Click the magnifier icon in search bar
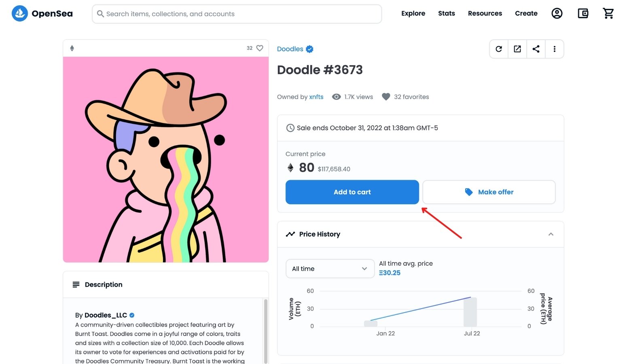This screenshot has width=627, height=364. tap(100, 14)
